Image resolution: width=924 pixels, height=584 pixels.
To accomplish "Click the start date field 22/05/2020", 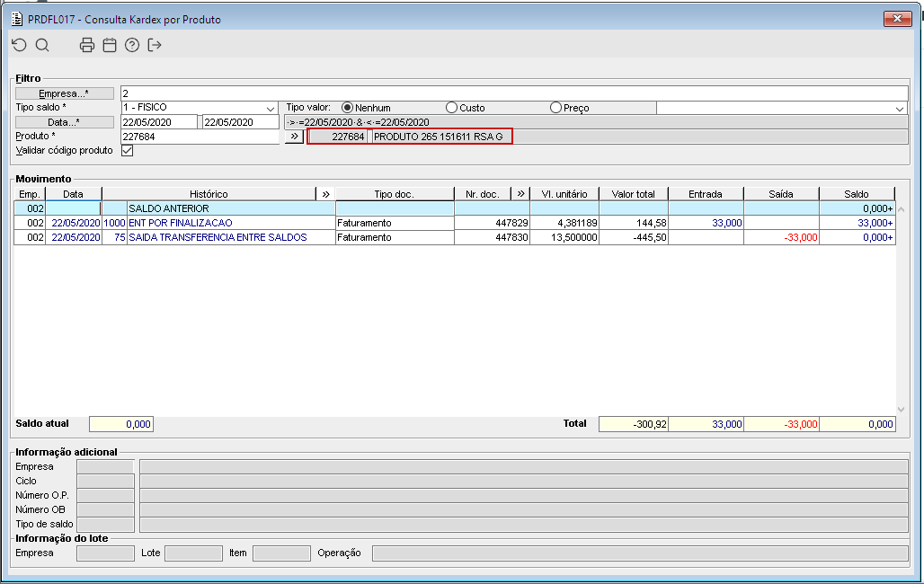I will pos(158,122).
